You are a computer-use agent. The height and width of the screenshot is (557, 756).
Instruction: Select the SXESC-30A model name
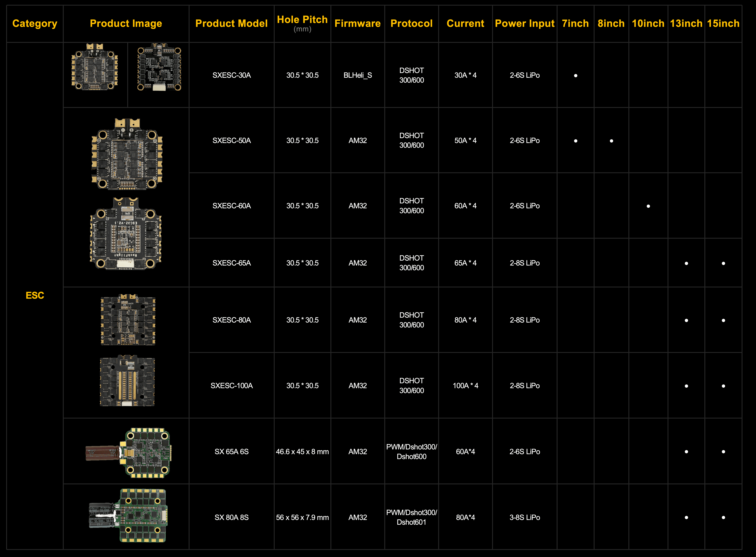[x=231, y=75]
